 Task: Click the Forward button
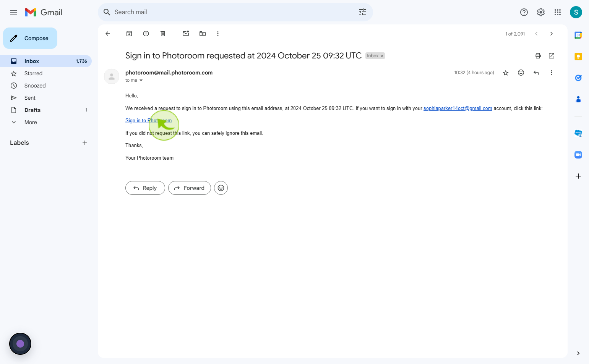[190, 188]
